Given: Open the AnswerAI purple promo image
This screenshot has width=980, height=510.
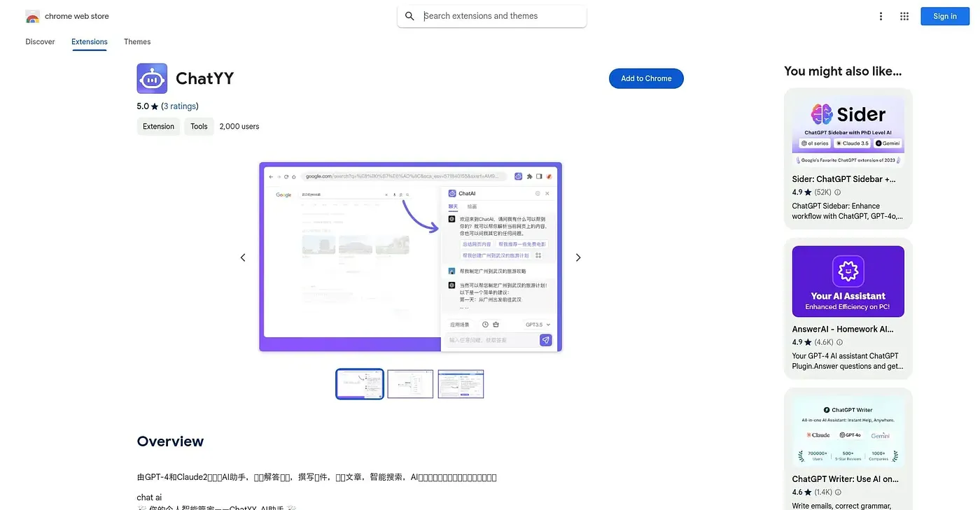Looking at the screenshot, I should [x=848, y=281].
